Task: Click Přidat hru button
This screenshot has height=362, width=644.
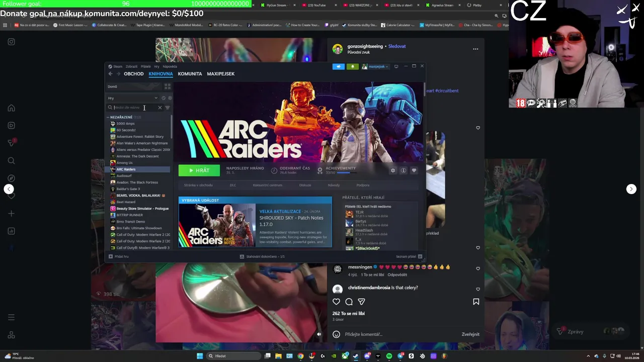Action: pos(119,256)
